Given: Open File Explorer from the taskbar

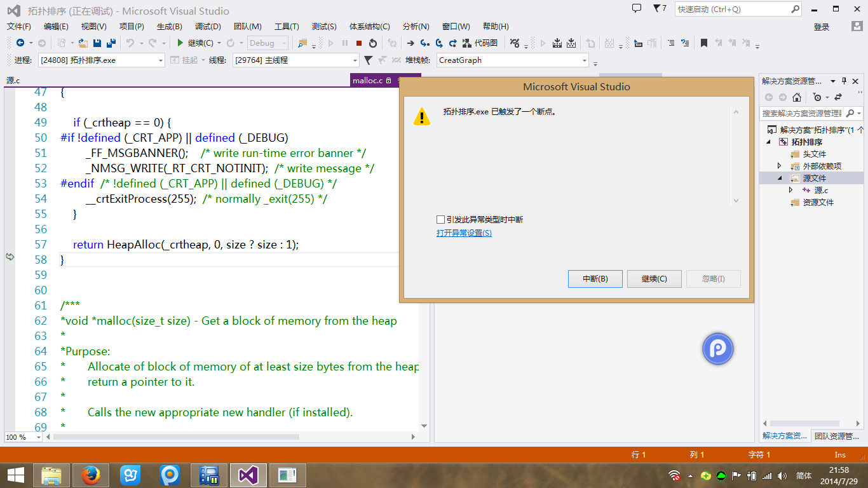Looking at the screenshot, I should (x=51, y=475).
